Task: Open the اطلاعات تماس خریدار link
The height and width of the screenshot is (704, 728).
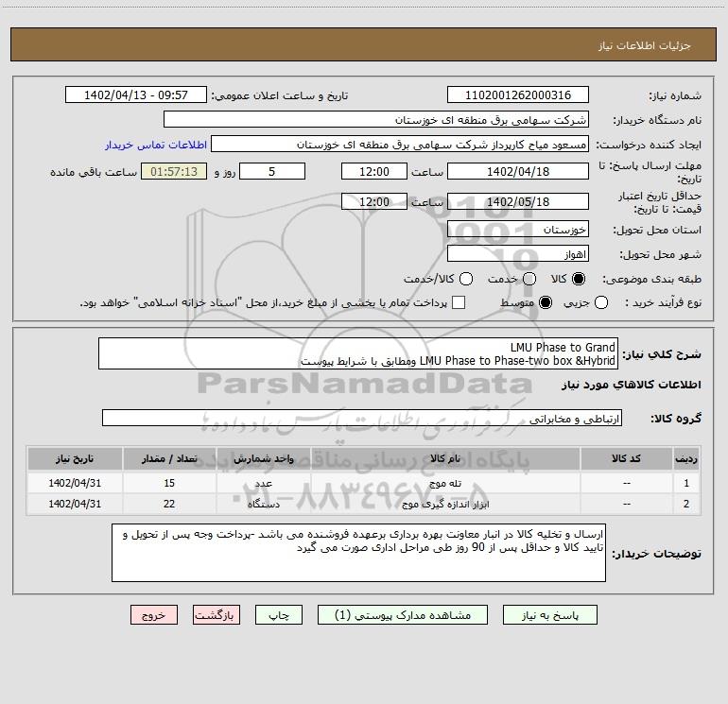Action: pyautogui.click(x=156, y=145)
